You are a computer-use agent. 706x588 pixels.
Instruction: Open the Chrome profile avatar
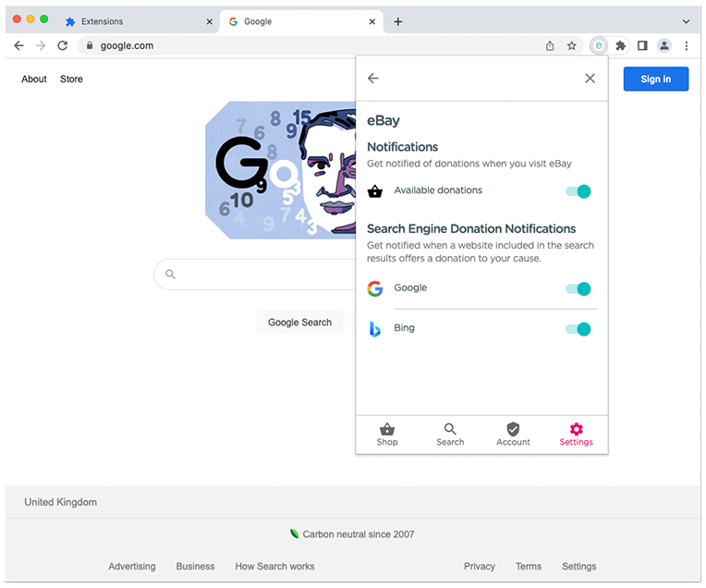[x=664, y=45]
